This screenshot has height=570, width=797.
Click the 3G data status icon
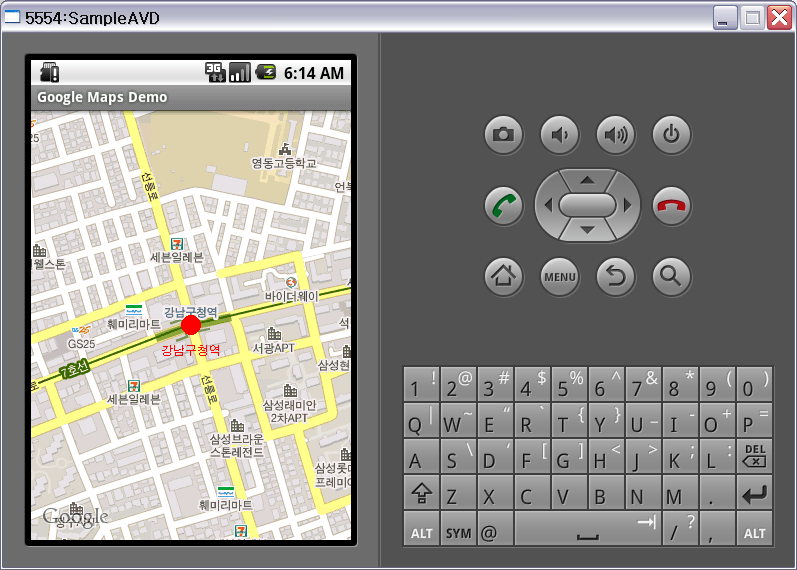215,73
